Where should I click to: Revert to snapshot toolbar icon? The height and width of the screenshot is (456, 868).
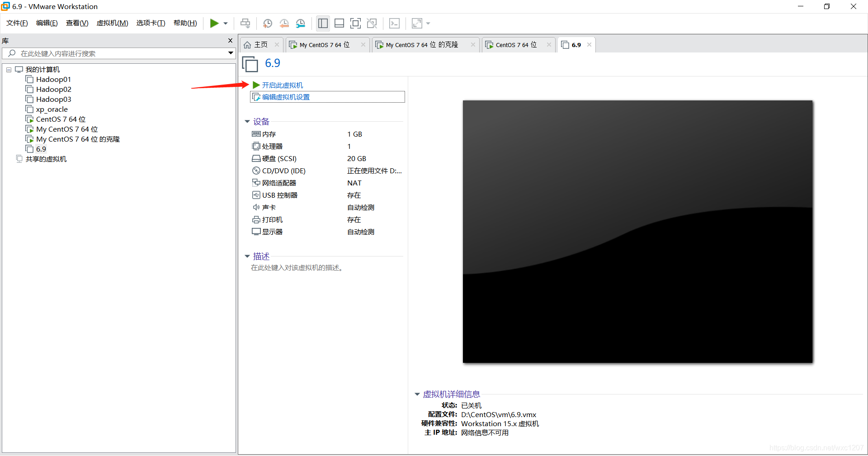pos(284,23)
